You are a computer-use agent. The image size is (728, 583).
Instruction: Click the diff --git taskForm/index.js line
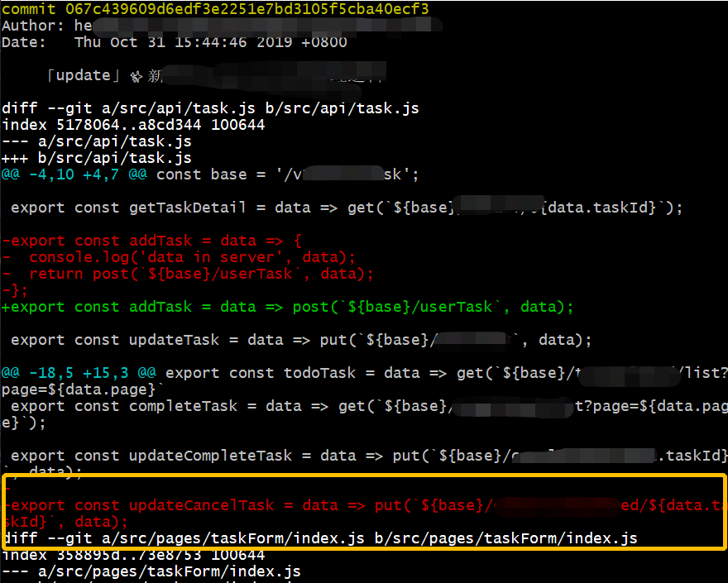(319, 538)
